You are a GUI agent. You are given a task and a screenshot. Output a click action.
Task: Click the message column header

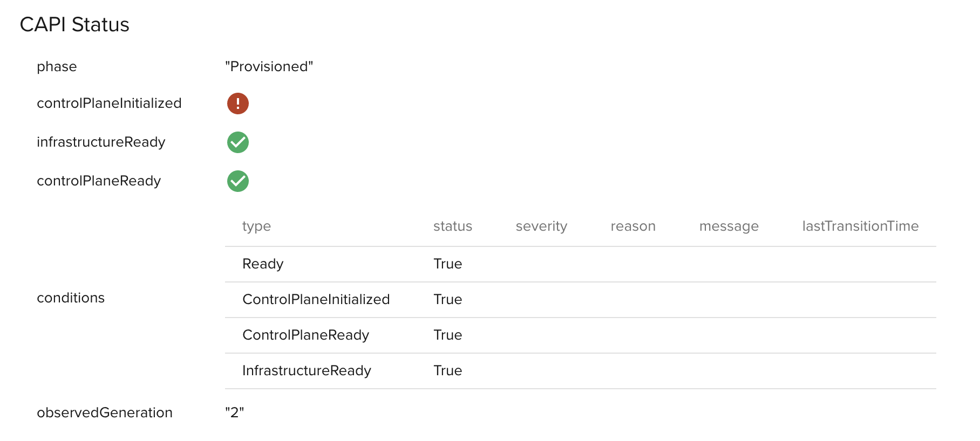click(x=729, y=226)
